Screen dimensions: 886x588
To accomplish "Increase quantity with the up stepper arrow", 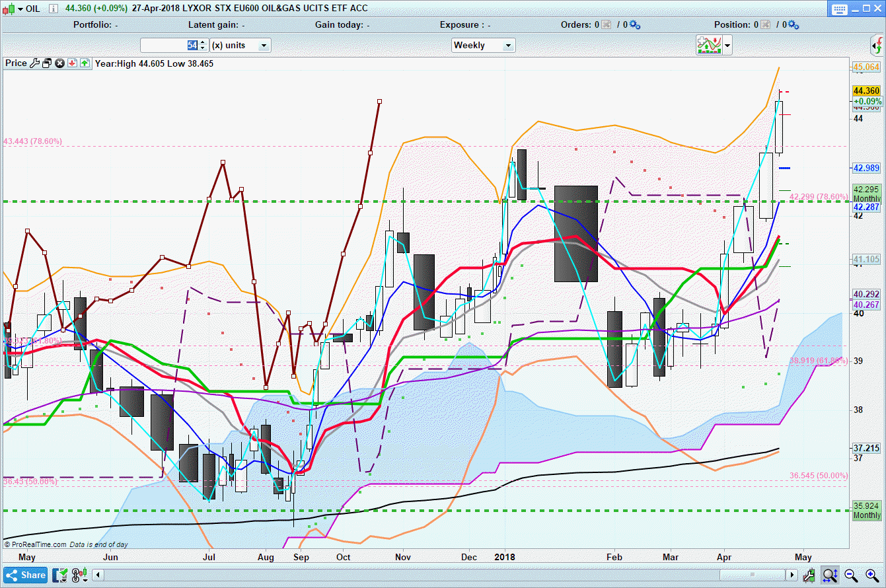I will [202, 42].
